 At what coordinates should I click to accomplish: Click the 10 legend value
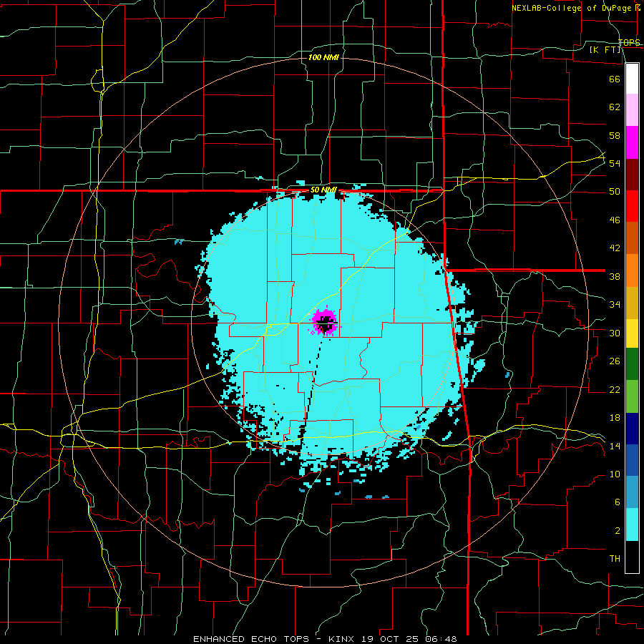point(615,474)
